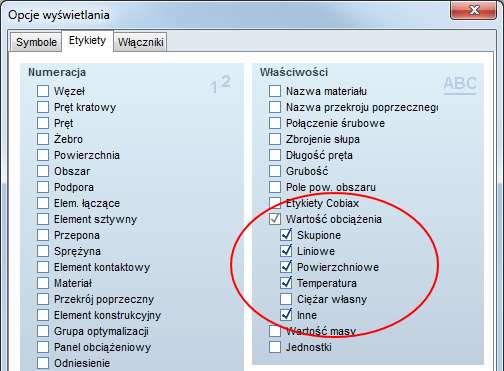Enable the Węzeł numbering checkbox
This screenshot has width=504, height=371.
tap(43, 91)
